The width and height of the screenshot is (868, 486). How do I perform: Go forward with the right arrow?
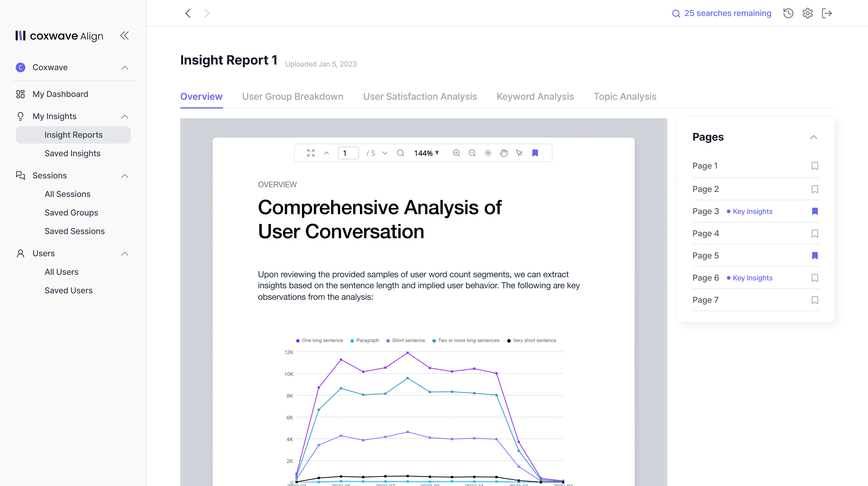[x=207, y=13]
